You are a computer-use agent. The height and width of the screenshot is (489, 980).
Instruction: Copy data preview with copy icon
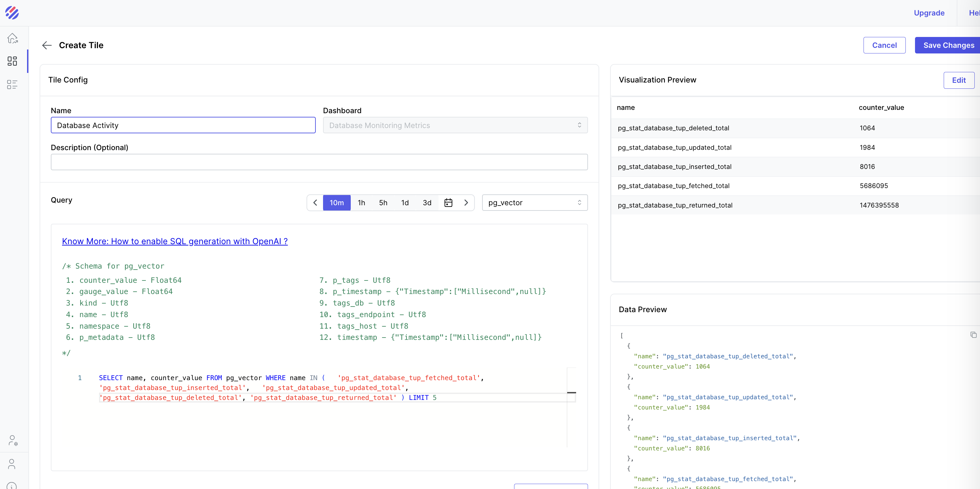pyautogui.click(x=973, y=335)
